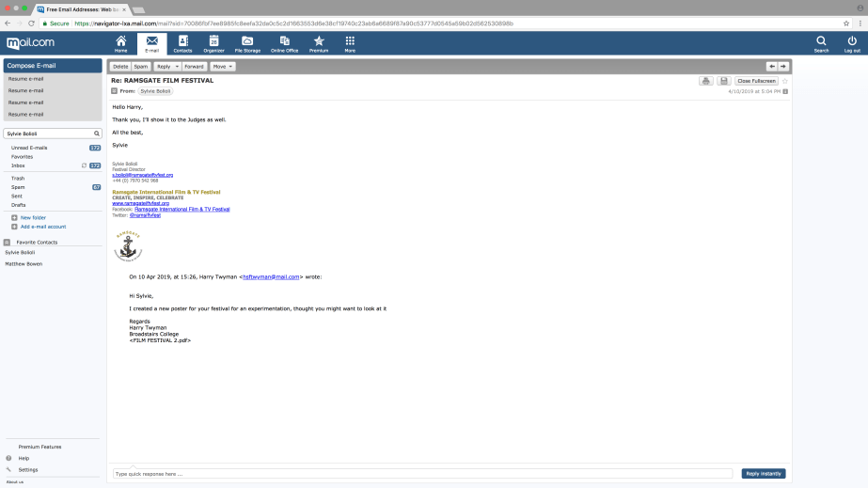The image size is (868, 488).
Task: Click the Log out power icon
Action: [x=852, y=43]
